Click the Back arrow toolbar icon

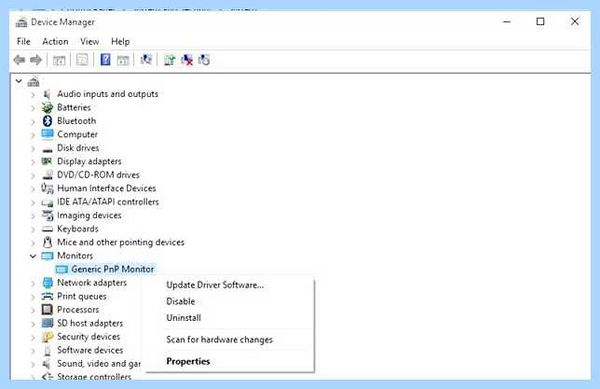tap(19, 60)
